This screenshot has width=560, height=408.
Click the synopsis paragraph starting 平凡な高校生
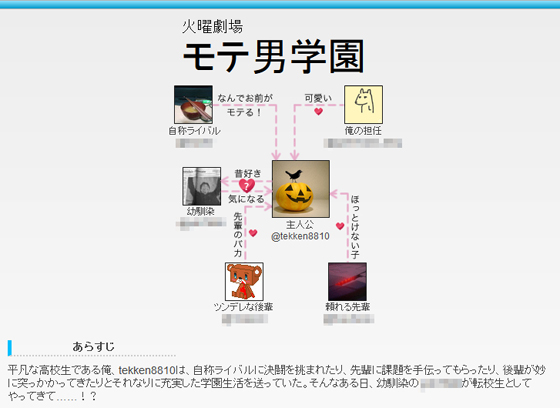276,383
